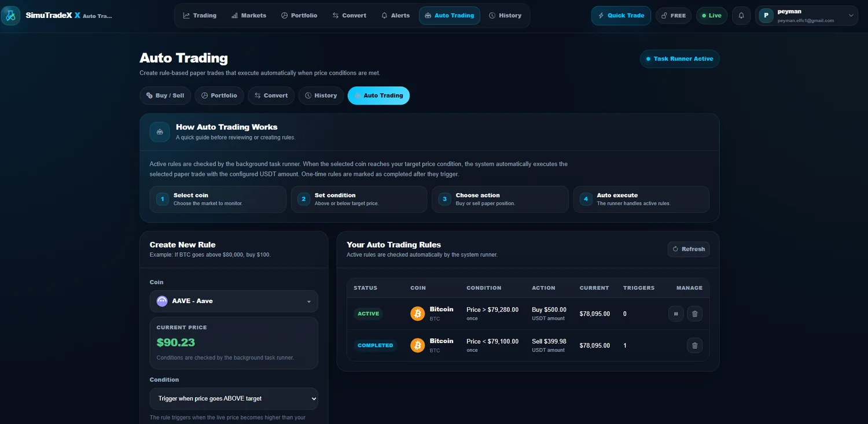This screenshot has height=424, width=868.
Task: Click the Quick Trade button
Action: tap(621, 16)
